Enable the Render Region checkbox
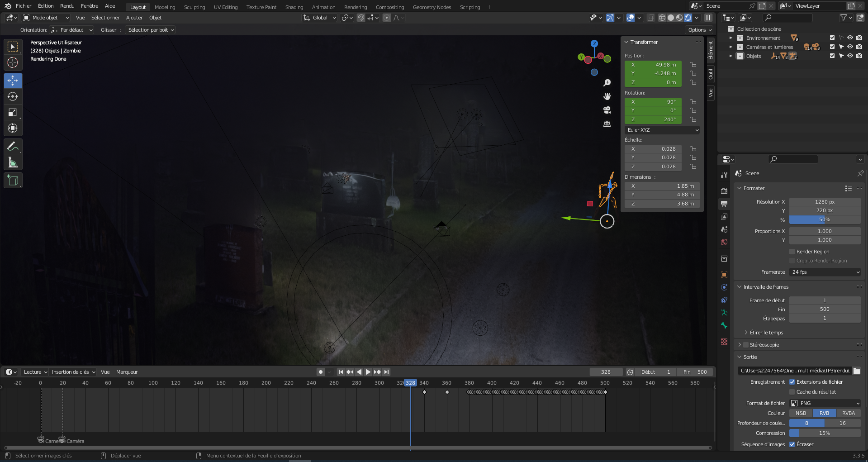The height and width of the screenshot is (462, 868). click(792, 252)
